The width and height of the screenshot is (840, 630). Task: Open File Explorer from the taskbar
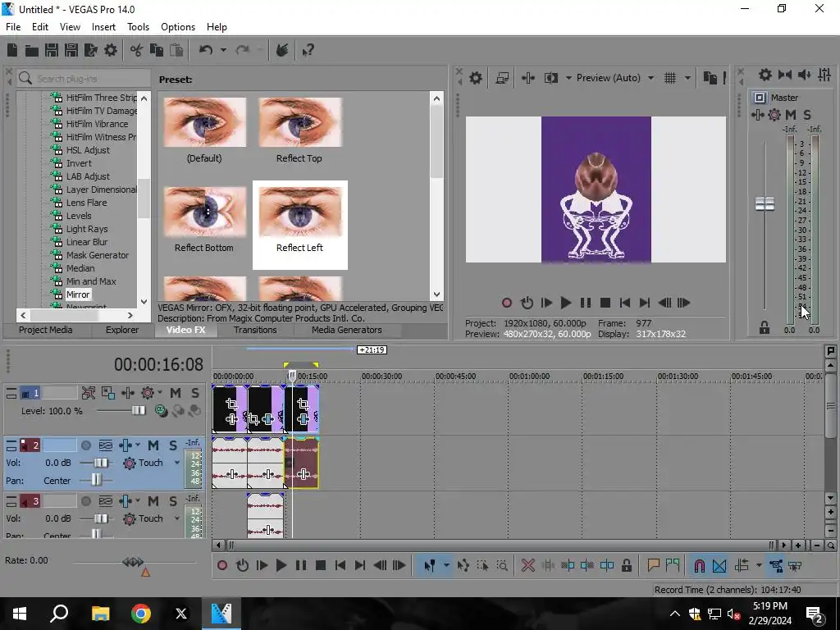click(100, 614)
